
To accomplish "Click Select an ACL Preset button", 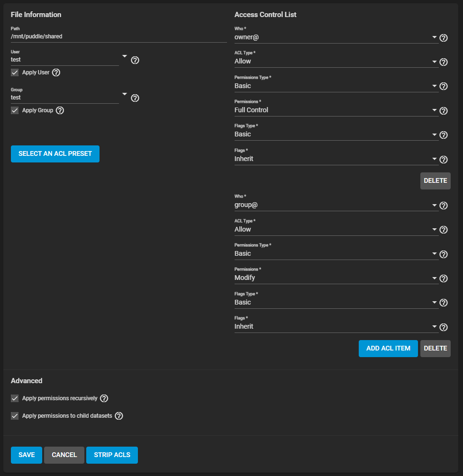I will tap(55, 154).
